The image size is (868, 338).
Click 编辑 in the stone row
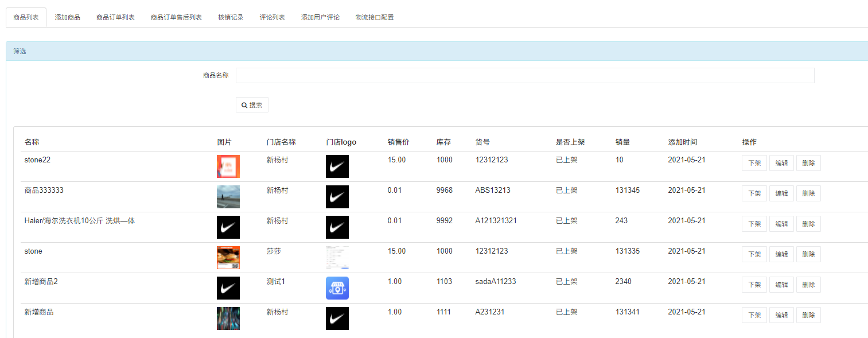point(781,254)
